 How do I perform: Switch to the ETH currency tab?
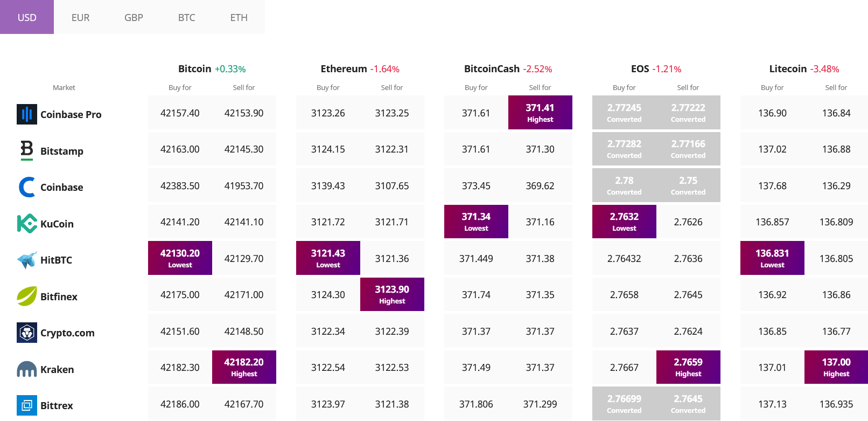(x=239, y=17)
